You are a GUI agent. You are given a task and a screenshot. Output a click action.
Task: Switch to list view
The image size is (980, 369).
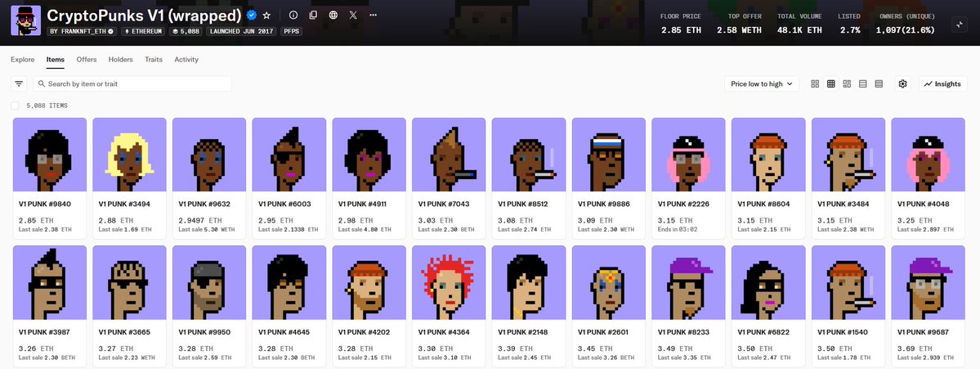pos(863,83)
